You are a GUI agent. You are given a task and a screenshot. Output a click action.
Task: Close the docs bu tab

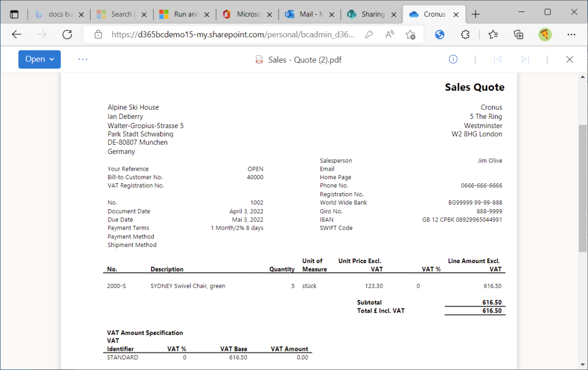point(82,14)
